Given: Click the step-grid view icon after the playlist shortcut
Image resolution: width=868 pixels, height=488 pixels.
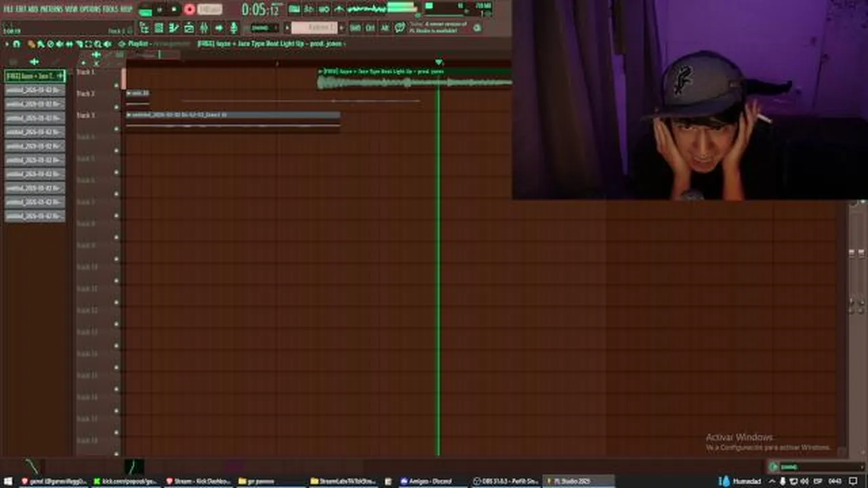Looking at the screenshot, I should (x=159, y=28).
